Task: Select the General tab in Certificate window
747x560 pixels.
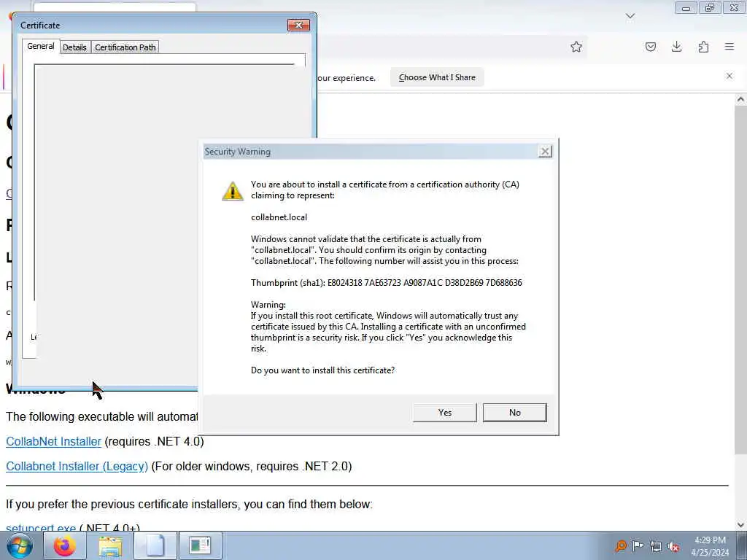Action: tap(41, 46)
